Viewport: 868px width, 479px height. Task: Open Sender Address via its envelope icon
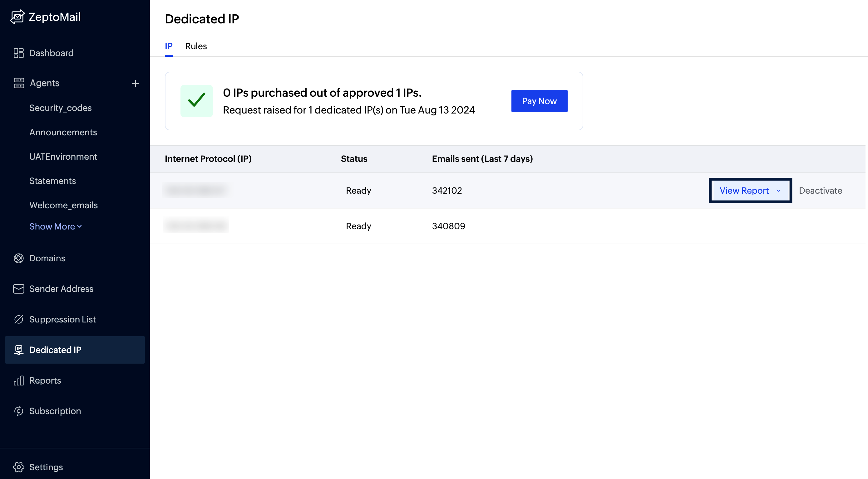click(x=18, y=288)
